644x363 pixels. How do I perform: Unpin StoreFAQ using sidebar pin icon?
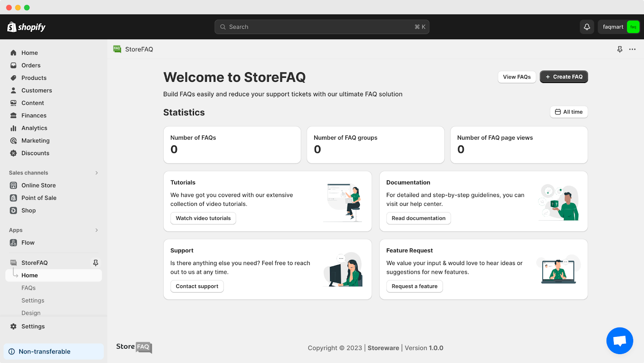tap(95, 263)
